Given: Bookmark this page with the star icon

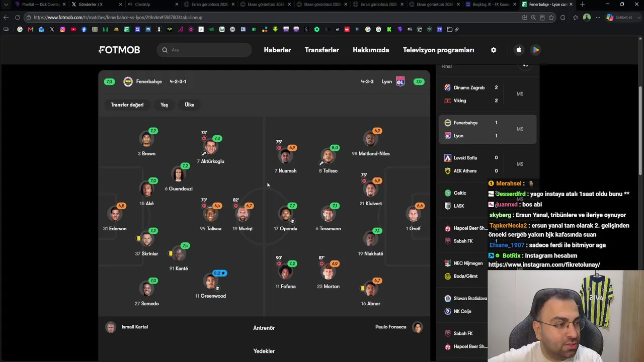Looking at the screenshot, I should (551, 17).
